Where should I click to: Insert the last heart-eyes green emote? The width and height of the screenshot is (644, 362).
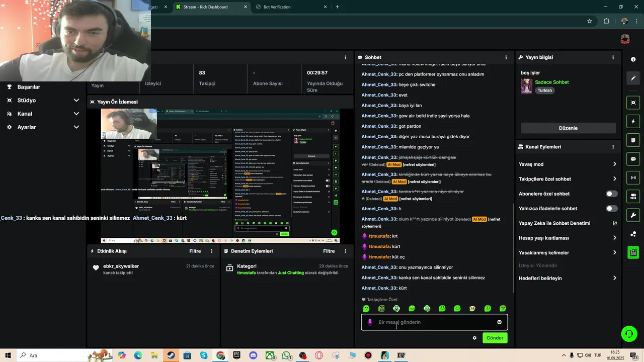click(x=503, y=309)
